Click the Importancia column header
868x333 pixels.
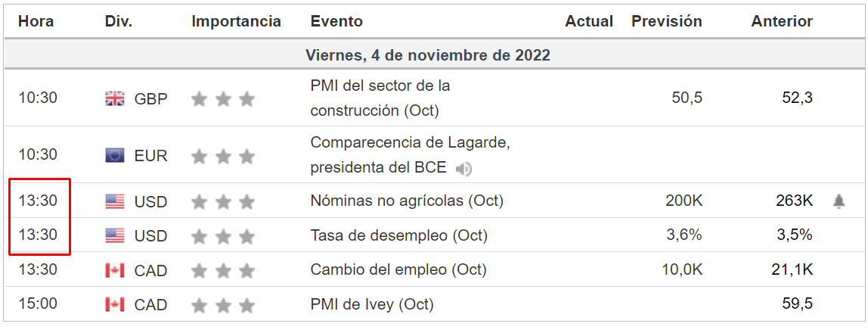pyautogui.click(x=236, y=22)
